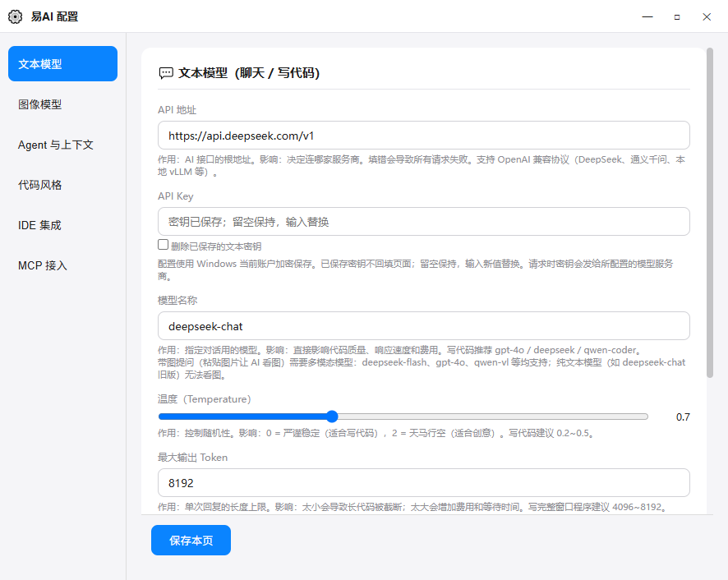Close the 易AI 配置 window
Viewport: 728px width, 580px height.
click(707, 16)
